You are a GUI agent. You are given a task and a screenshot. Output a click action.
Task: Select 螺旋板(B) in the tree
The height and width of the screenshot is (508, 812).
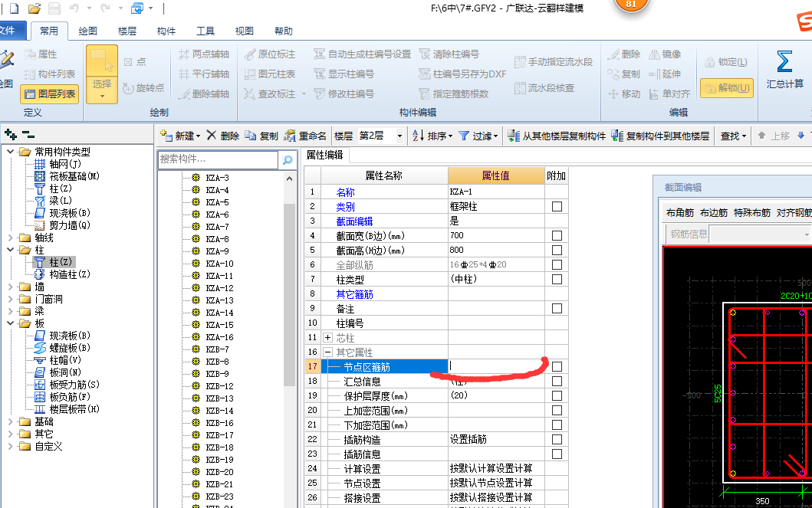[x=62, y=348]
